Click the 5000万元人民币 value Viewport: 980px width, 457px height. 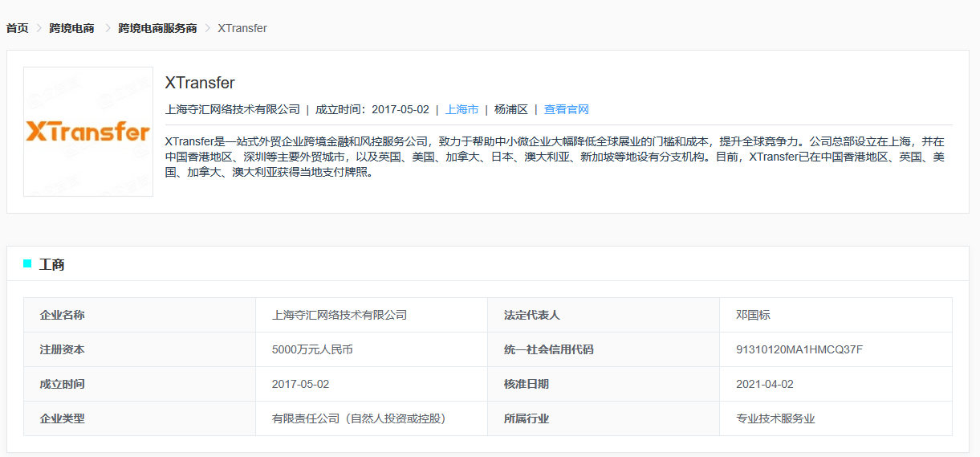pos(312,349)
